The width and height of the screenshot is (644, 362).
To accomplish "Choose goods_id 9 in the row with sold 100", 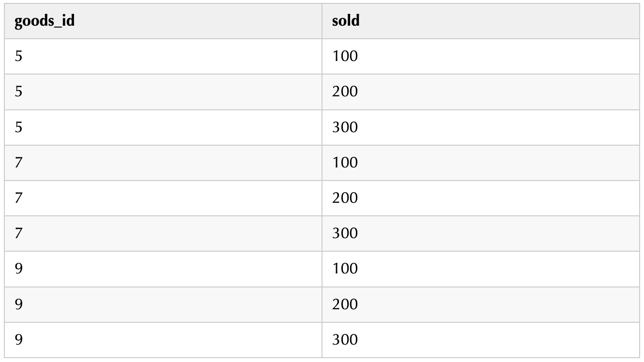I will pyautogui.click(x=19, y=269).
